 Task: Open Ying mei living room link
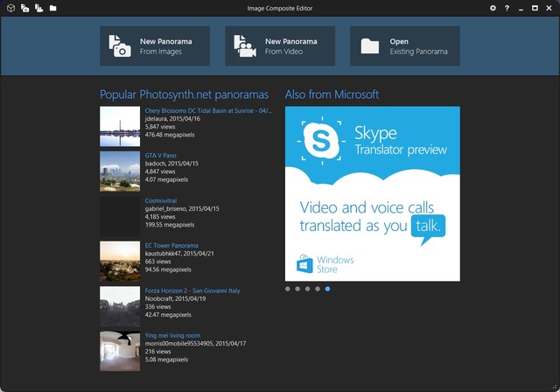tap(172, 335)
